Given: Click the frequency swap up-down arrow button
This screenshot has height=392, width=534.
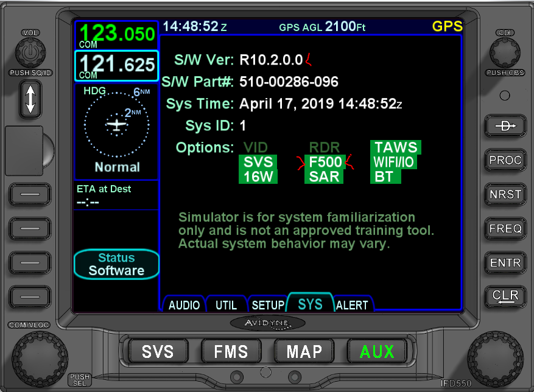Looking at the screenshot, I should click(30, 99).
